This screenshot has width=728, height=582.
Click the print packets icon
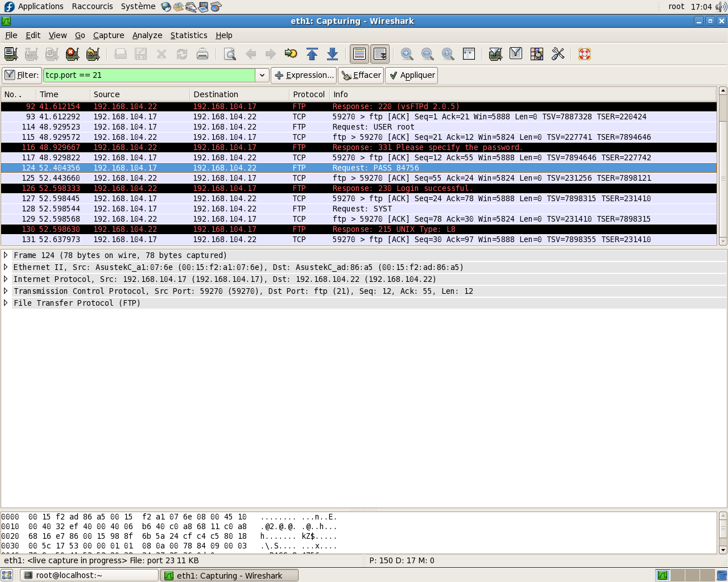tap(202, 54)
